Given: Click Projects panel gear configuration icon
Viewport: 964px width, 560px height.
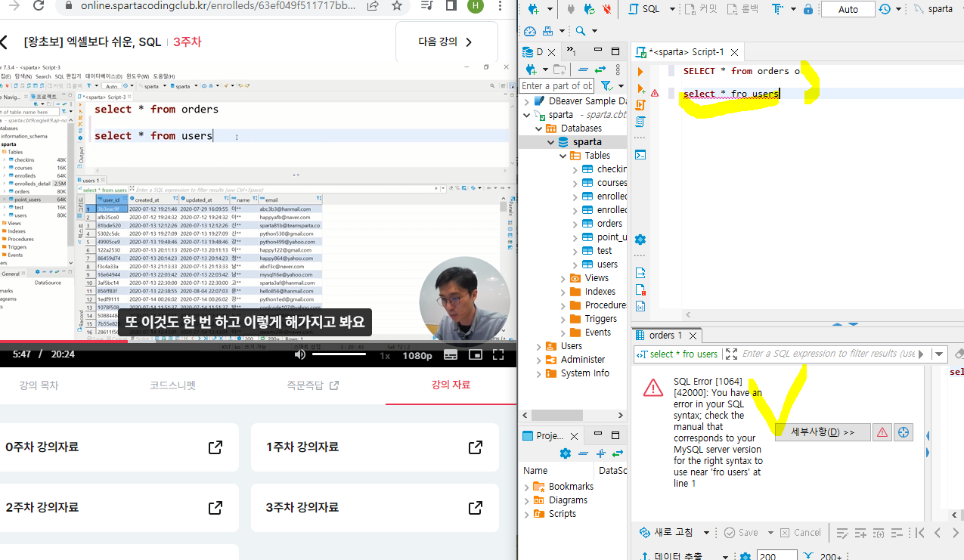Looking at the screenshot, I should (566, 453).
